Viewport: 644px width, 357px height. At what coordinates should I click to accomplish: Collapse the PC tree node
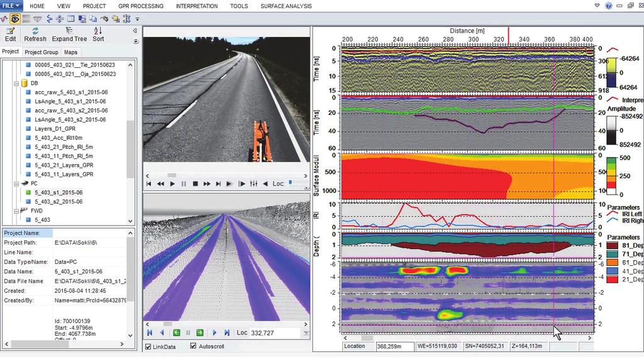[16, 184]
